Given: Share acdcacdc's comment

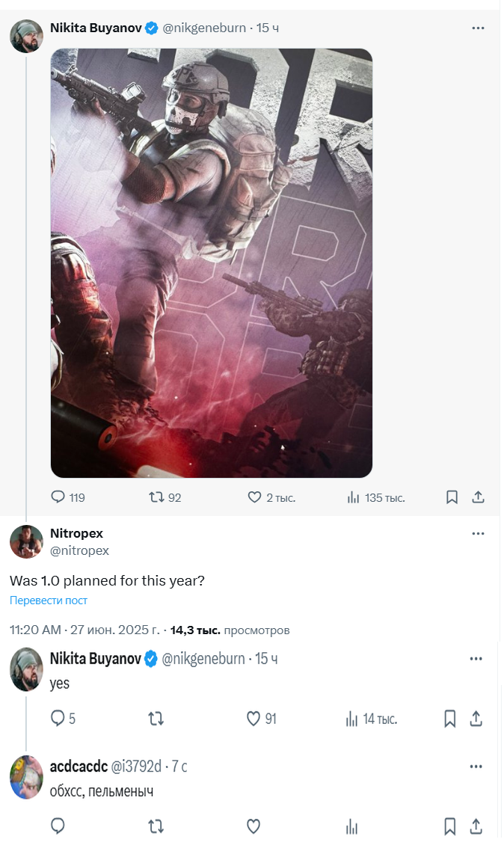Looking at the screenshot, I should pos(476,826).
